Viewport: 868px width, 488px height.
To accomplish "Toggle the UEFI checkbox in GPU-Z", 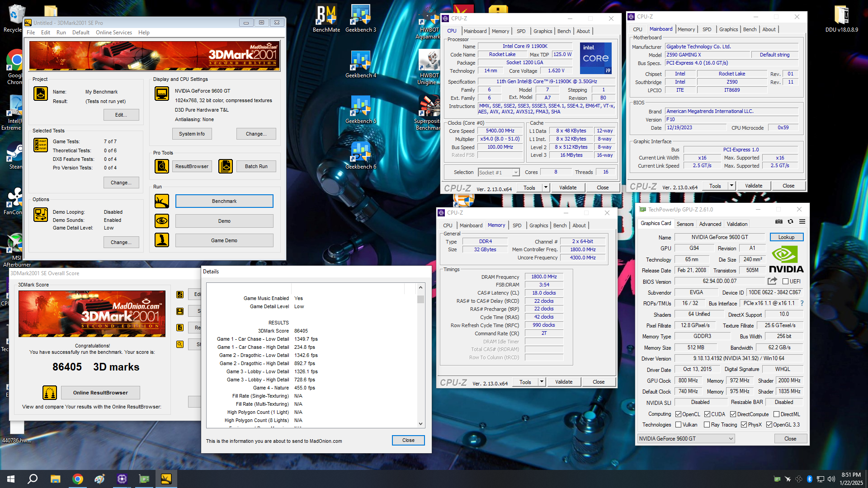I will 785,282.
